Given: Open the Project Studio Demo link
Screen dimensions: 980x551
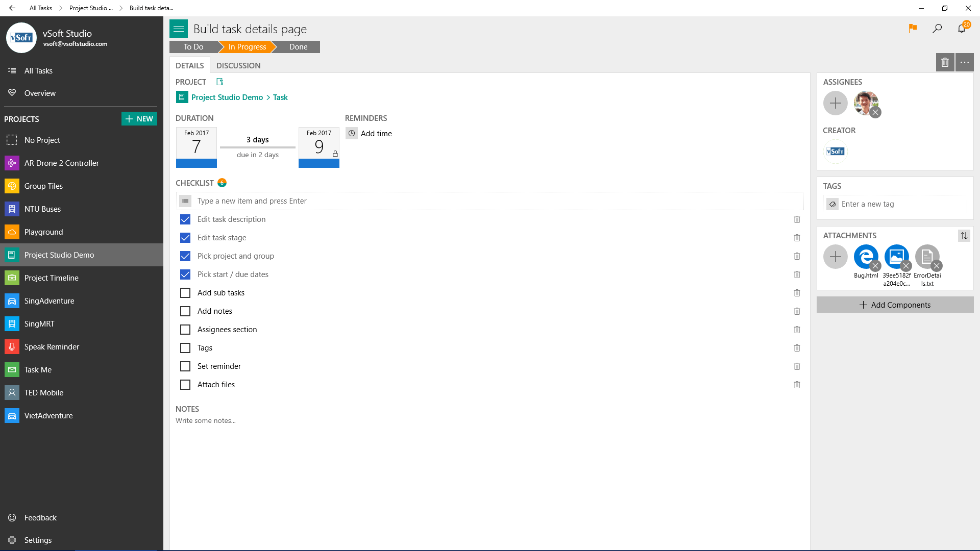Looking at the screenshot, I should [x=227, y=97].
